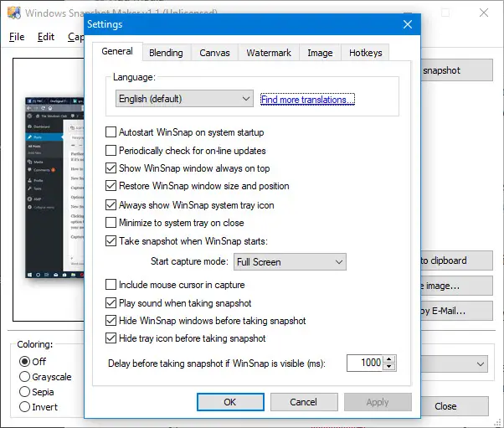Open the dropdown in main window's right panel
The image size is (504, 428).
click(x=455, y=364)
